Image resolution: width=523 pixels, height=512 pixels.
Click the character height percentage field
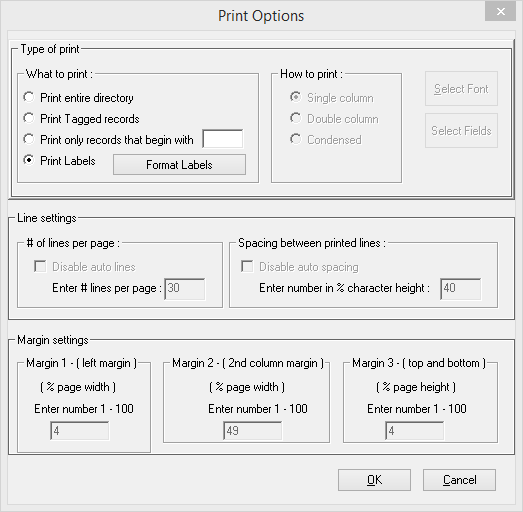[461, 289]
